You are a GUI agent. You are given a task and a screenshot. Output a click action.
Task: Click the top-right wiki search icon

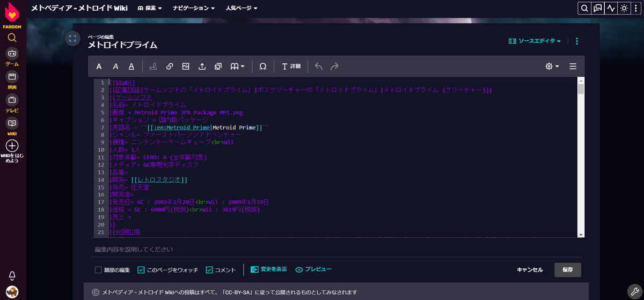(584, 8)
